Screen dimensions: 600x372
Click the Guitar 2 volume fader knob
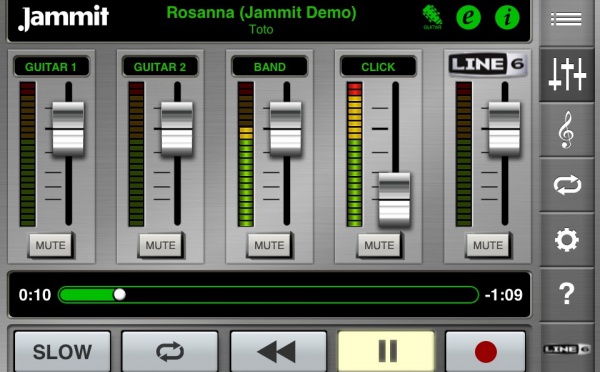[177, 129]
